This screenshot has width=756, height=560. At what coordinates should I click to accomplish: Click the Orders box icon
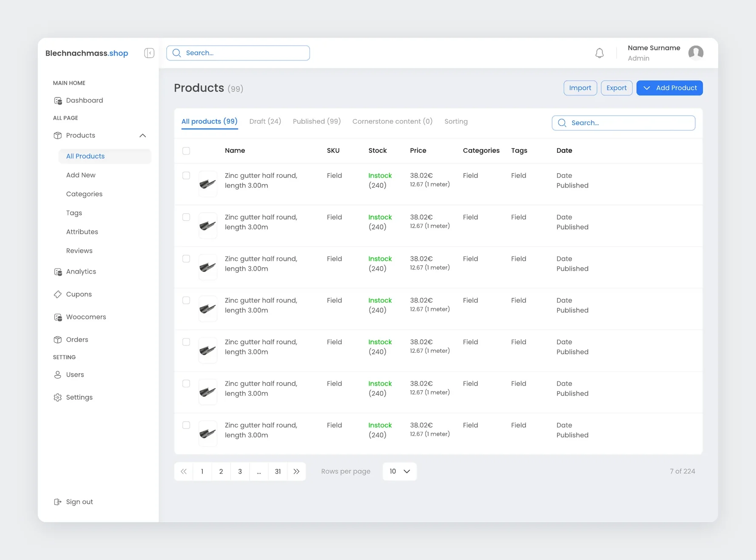[x=58, y=340]
